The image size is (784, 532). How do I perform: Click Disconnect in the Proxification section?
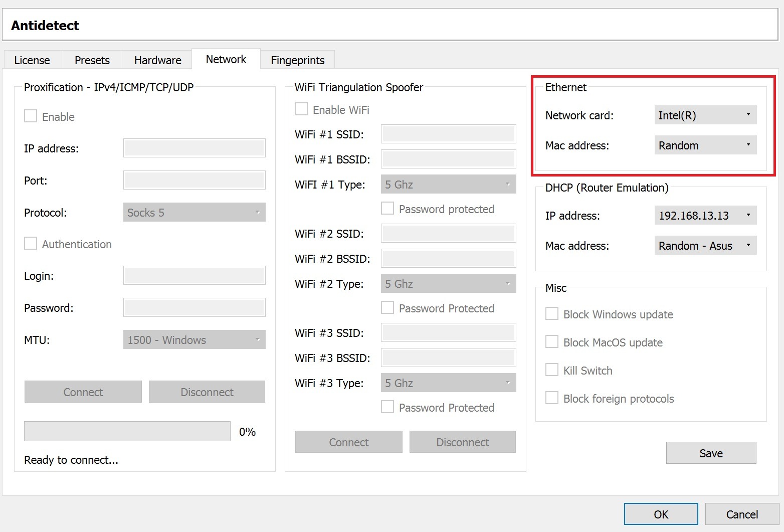point(207,392)
